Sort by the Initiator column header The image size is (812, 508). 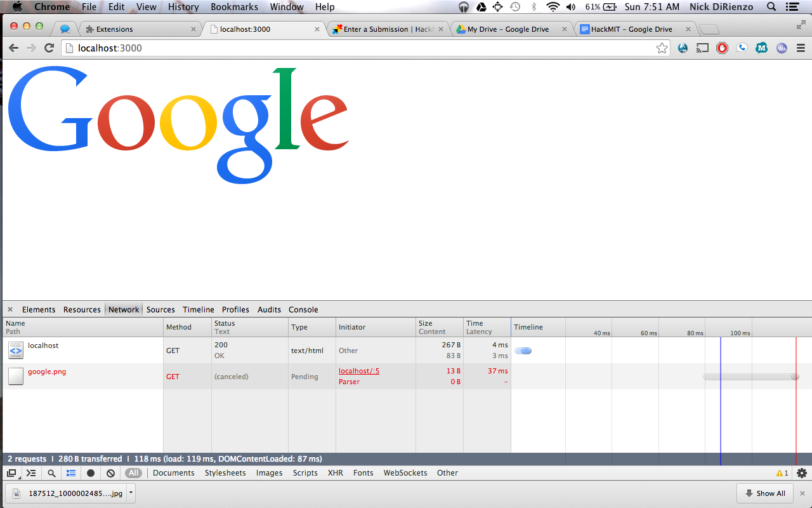pyautogui.click(x=376, y=327)
